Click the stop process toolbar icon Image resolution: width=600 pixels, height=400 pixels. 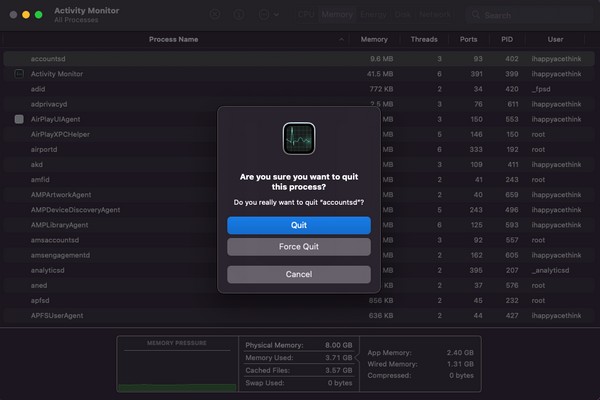[x=215, y=15]
